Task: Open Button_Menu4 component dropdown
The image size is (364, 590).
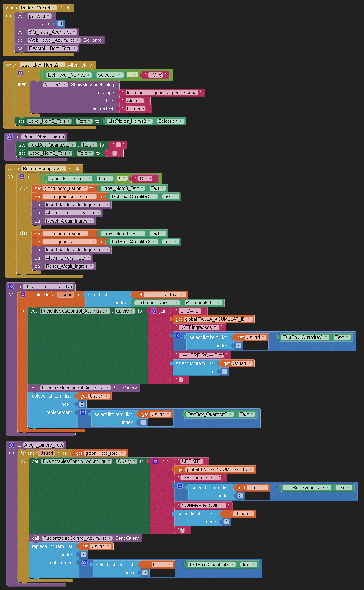Action: pos(54,8)
